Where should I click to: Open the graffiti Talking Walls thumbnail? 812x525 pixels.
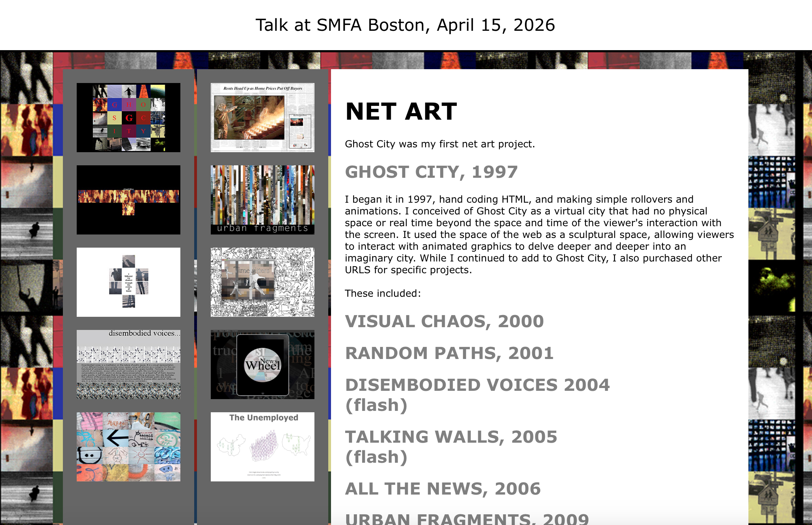(x=129, y=447)
